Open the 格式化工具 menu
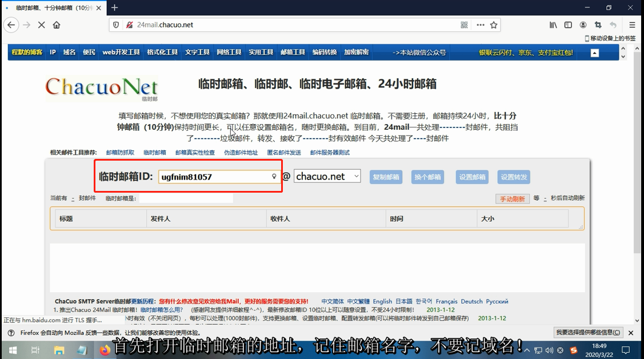 162,52
